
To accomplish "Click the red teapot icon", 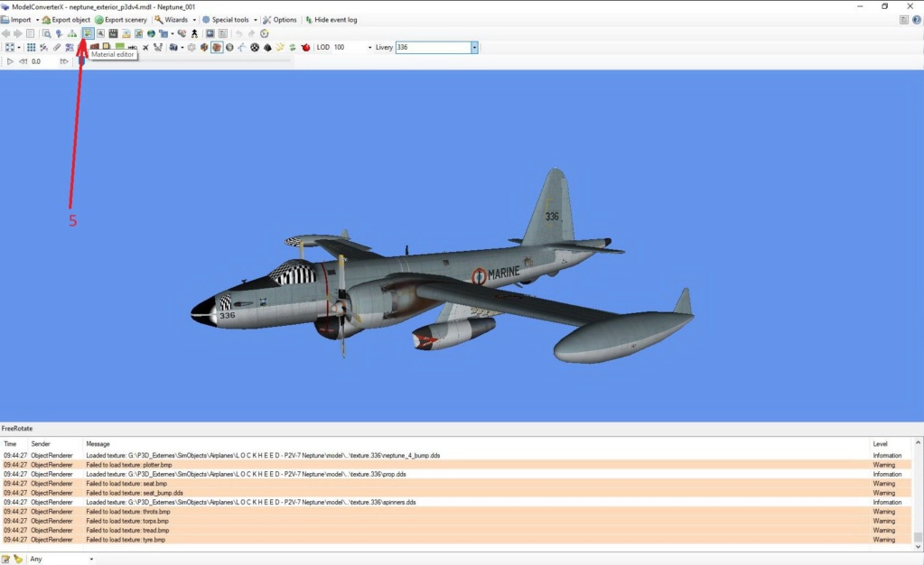I will 305,47.
